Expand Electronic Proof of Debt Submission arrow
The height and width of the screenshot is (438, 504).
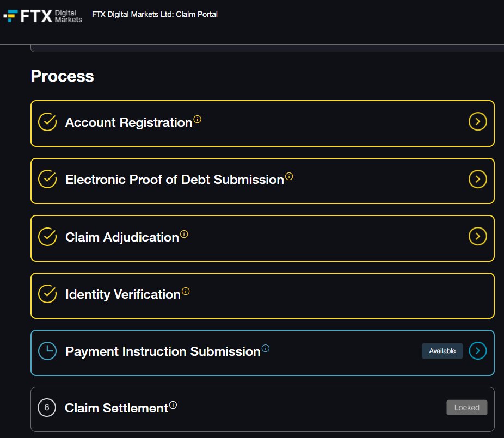478,179
